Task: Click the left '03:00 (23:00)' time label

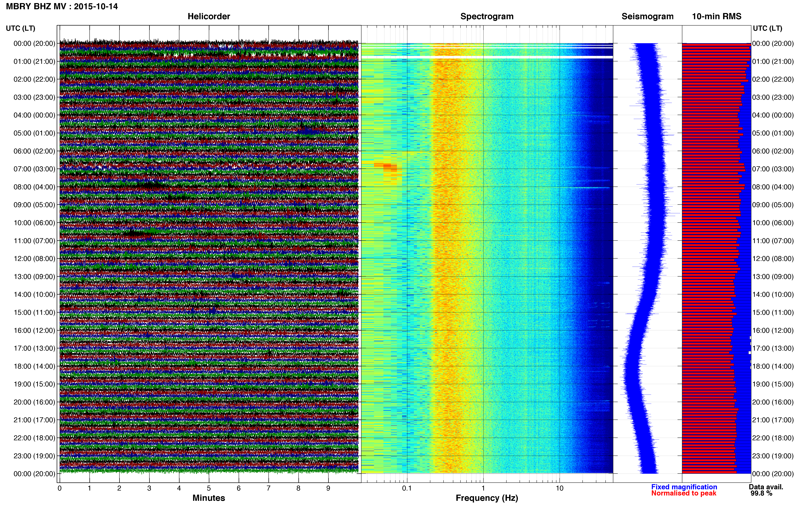Action: tap(34, 97)
